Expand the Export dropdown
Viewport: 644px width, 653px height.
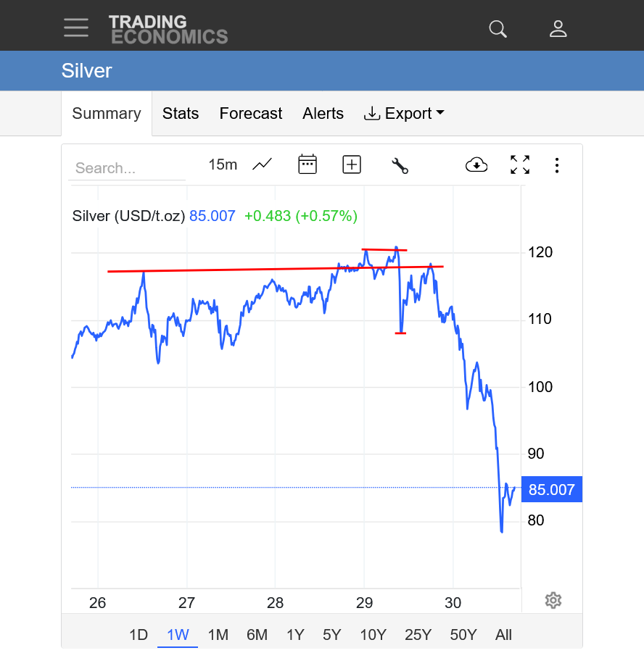coord(404,114)
